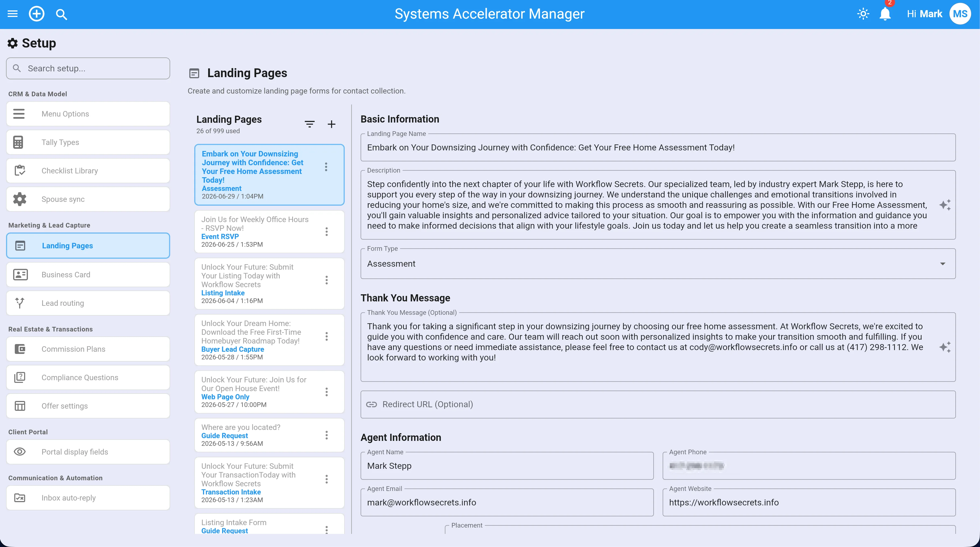Image resolution: width=980 pixels, height=547 pixels.
Task: Open Menu Options setup section
Action: 88,114
